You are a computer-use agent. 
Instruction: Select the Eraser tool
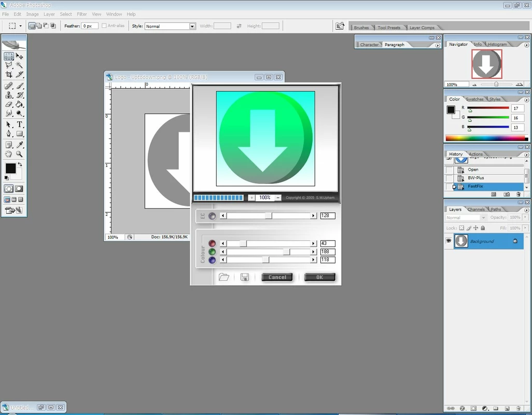pos(9,104)
